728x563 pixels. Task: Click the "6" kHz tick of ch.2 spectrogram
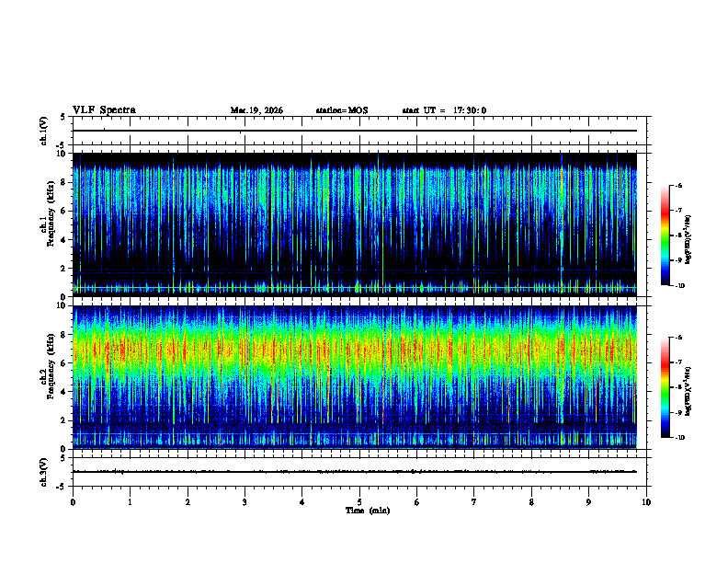(63, 363)
